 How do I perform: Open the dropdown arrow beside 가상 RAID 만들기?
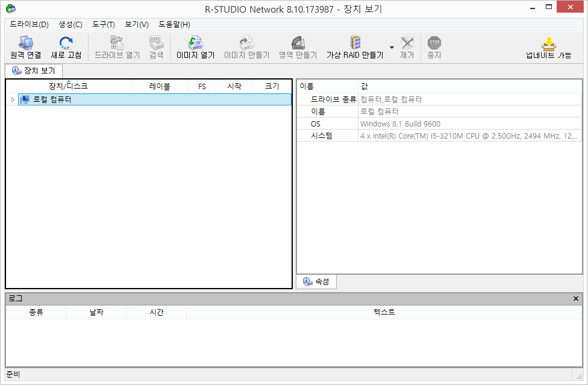[x=392, y=47]
